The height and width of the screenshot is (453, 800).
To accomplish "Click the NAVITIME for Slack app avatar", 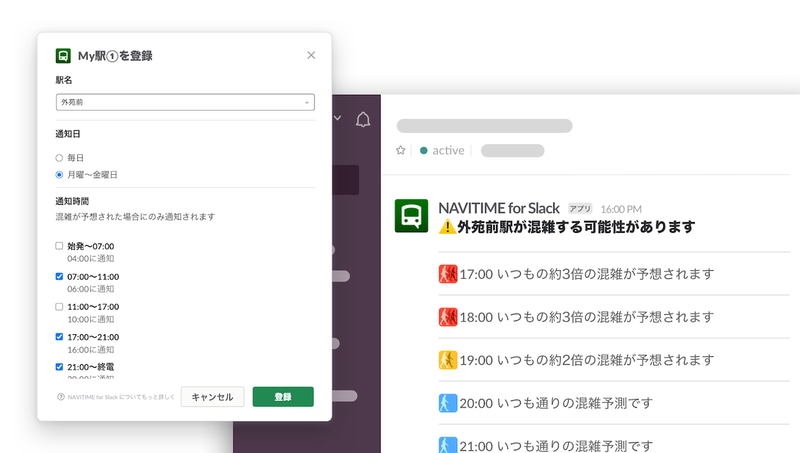I will coord(411,216).
